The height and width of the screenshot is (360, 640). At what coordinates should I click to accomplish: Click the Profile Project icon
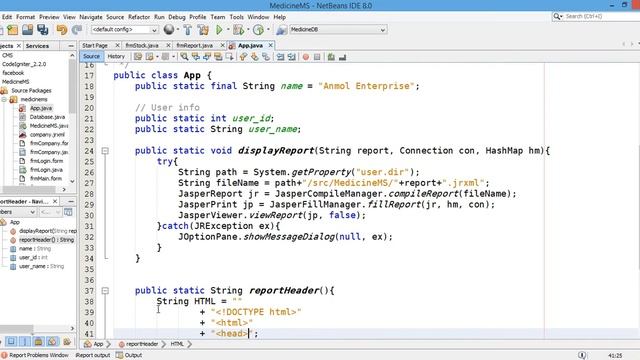pos(258,30)
